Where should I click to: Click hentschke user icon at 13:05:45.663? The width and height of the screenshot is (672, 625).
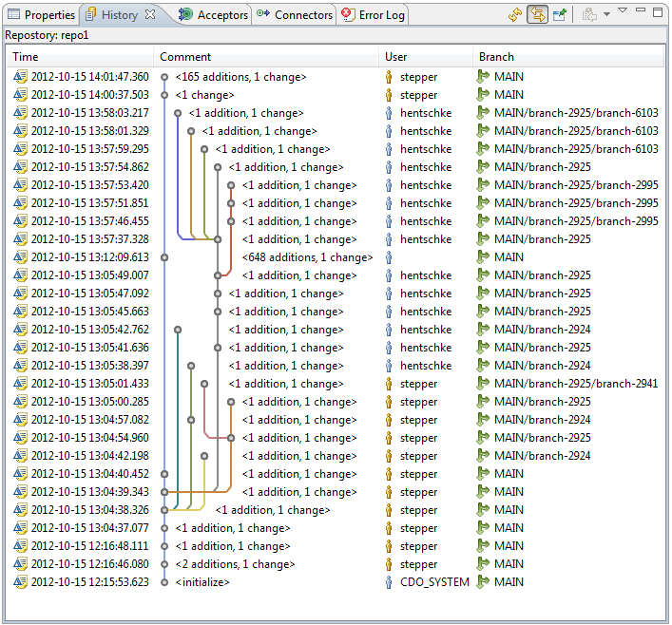pos(389,312)
